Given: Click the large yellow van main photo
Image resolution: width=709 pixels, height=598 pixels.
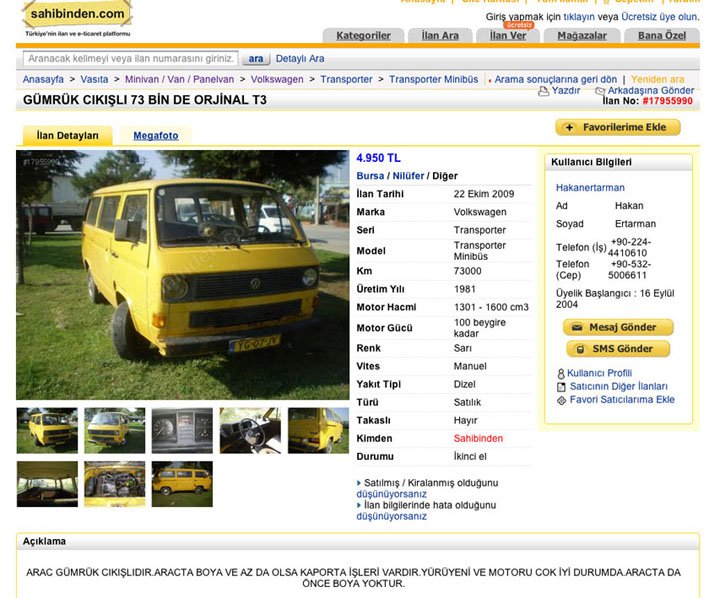Looking at the screenshot, I should [183, 275].
